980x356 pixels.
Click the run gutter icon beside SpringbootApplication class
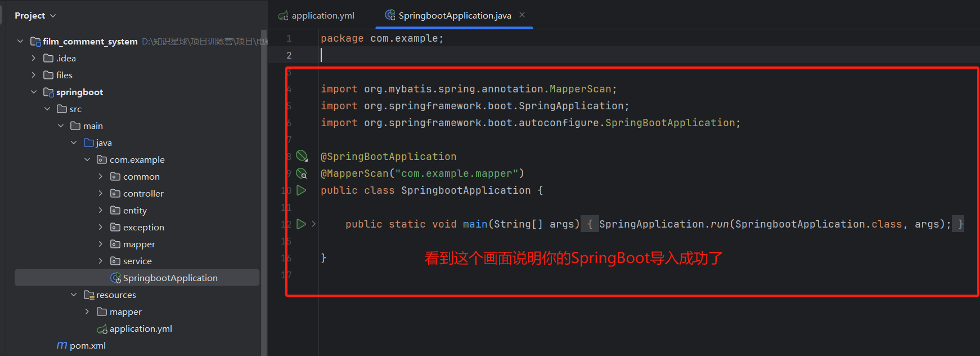pos(302,190)
